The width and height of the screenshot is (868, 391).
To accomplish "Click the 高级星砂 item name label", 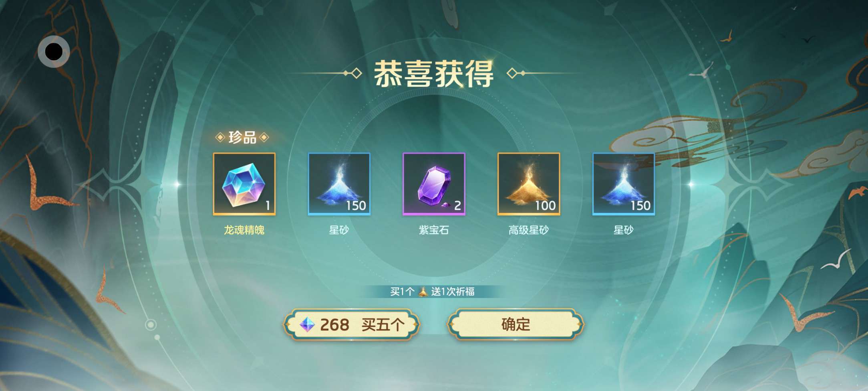I will 529,230.
